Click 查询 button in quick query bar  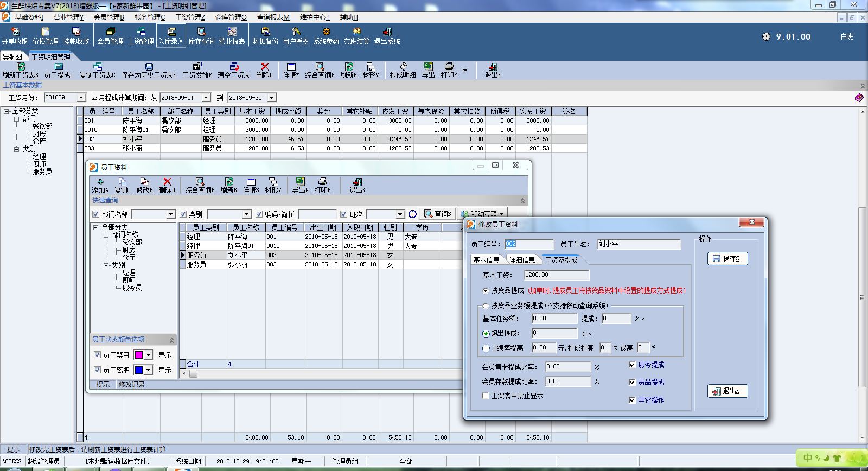(x=437, y=214)
